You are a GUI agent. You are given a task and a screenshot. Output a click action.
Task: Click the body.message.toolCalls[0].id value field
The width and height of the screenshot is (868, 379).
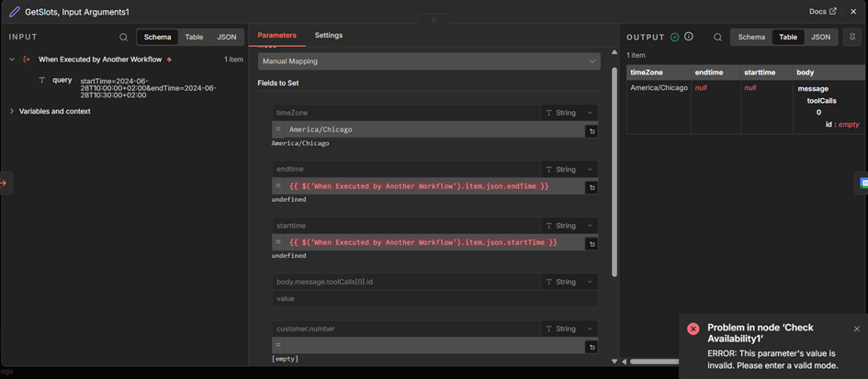[x=436, y=299]
